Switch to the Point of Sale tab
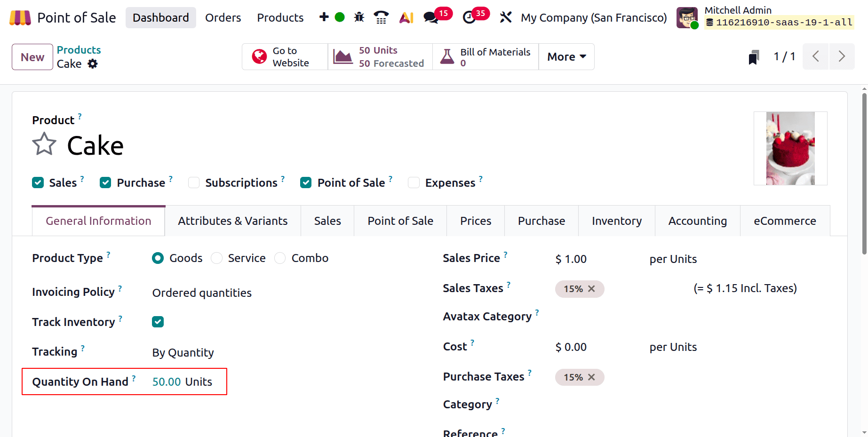Screen dimensions: 868x437 tap(400, 221)
